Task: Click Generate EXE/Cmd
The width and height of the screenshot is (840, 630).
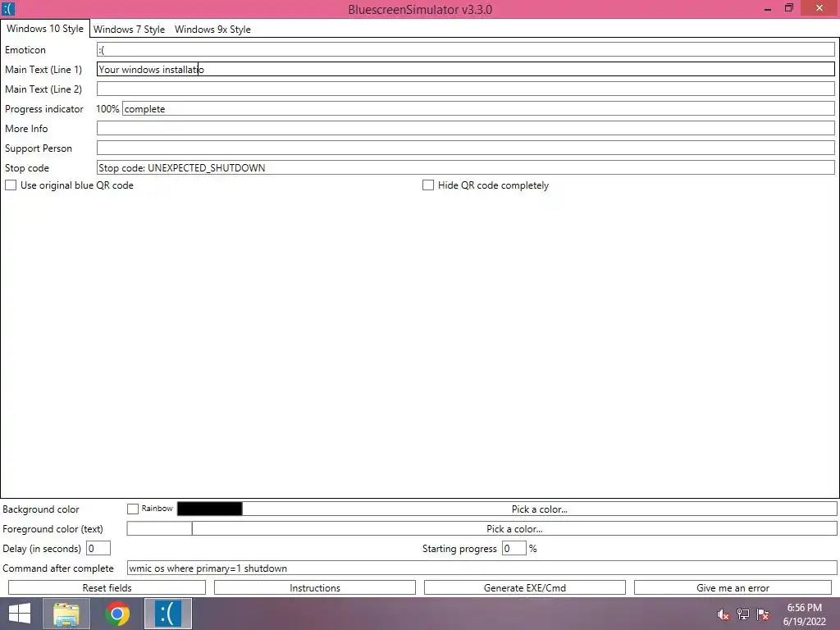Action: click(x=525, y=587)
